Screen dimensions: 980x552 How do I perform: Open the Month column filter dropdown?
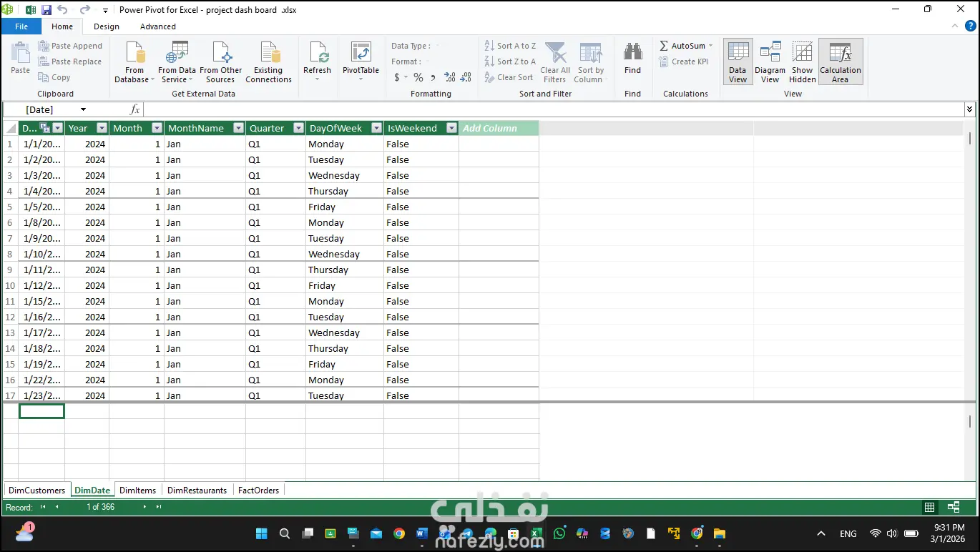click(x=157, y=128)
